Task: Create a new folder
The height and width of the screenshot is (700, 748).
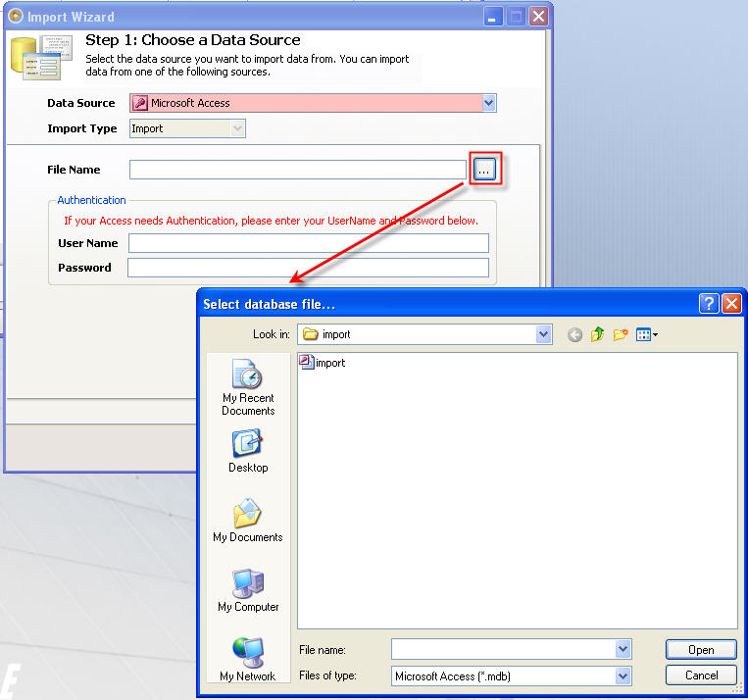Action: tap(621, 334)
